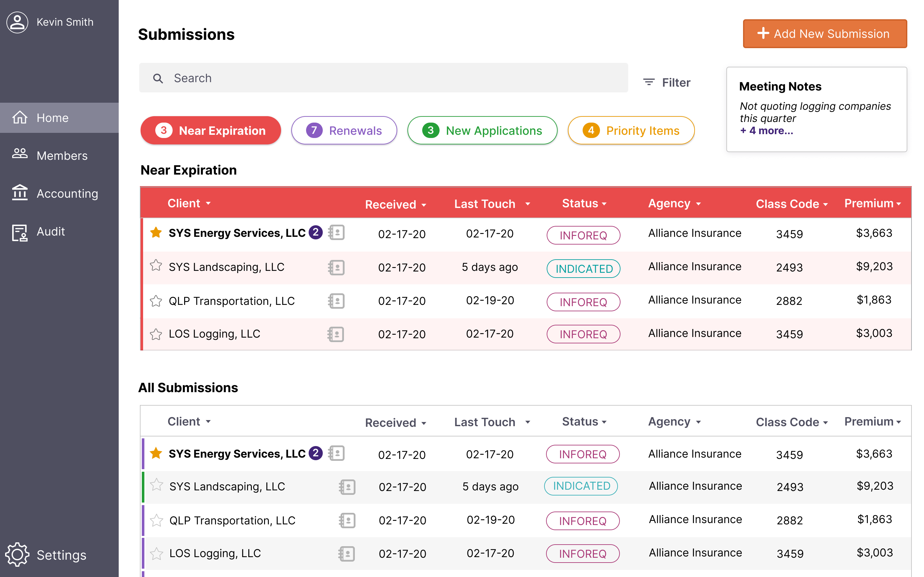This screenshot has width=924, height=577.
Task: Open Kevin Smith profile avatar icon
Action: click(17, 22)
